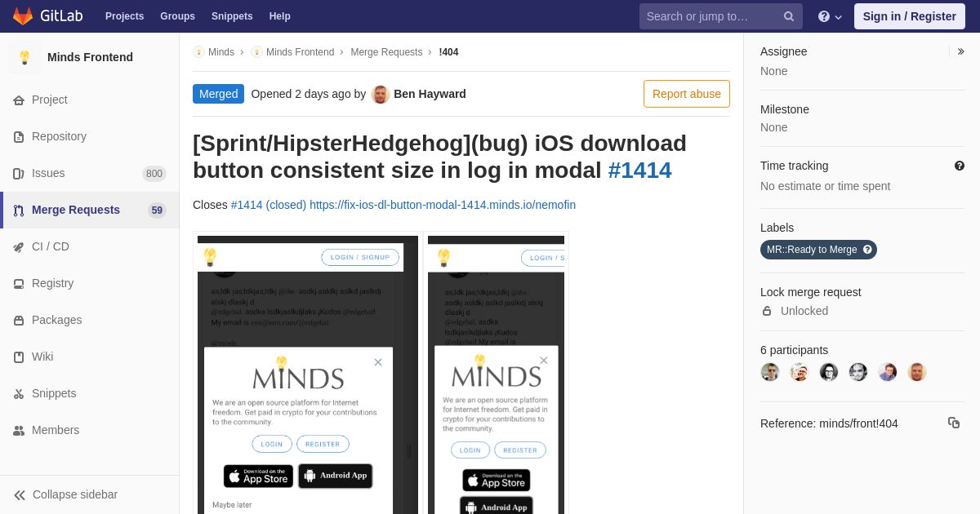Image resolution: width=980 pixels, height=514 pixels.
Task: Click the Report abuse button
Action: click(x=687, y=94)
